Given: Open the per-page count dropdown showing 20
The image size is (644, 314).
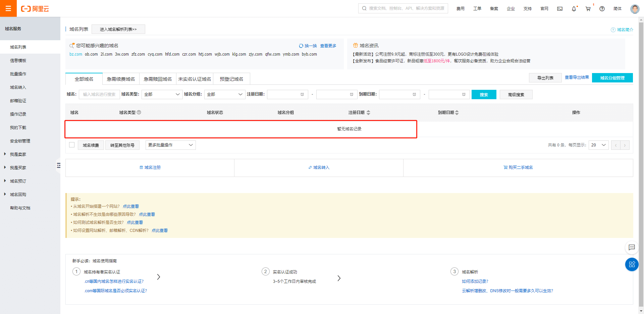Looking at the screenshot, I should coord(598,145).
